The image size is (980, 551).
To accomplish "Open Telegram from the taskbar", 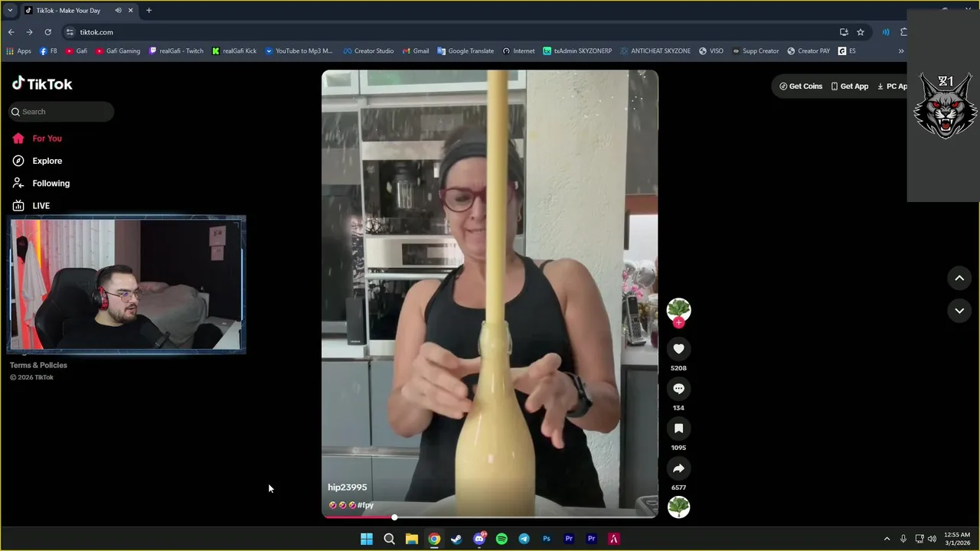I will point(524,539).
